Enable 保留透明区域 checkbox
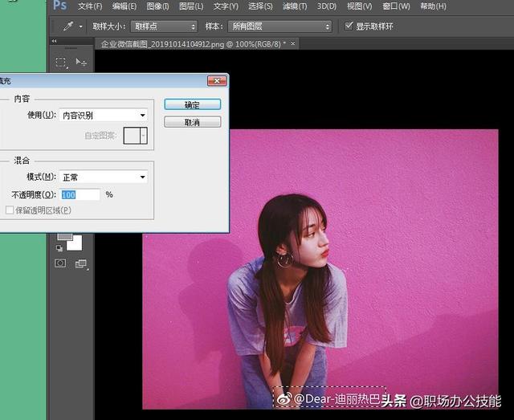Image resolution: width=514 pixels, height=420 pixels. tap(10, 210)
